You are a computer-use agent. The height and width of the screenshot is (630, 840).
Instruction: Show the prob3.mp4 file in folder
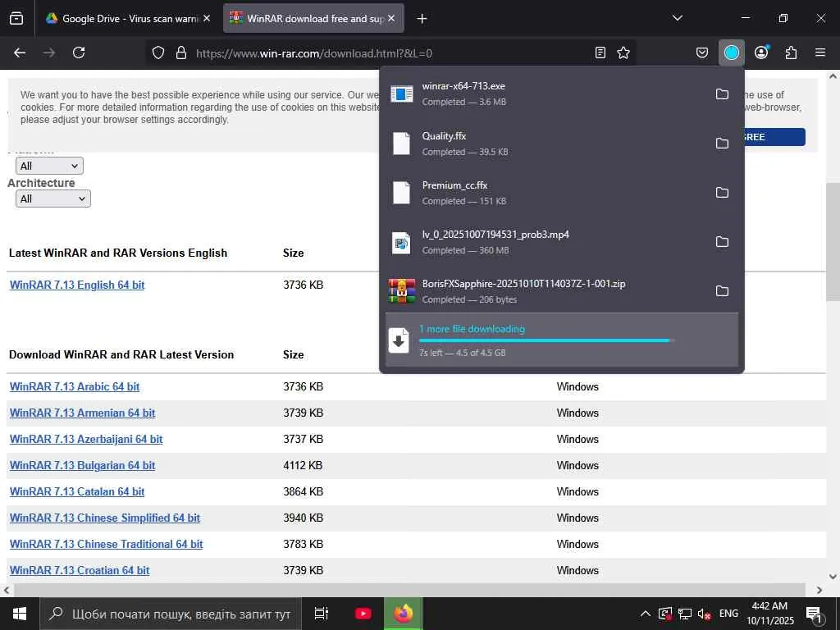tap(722, 242)
